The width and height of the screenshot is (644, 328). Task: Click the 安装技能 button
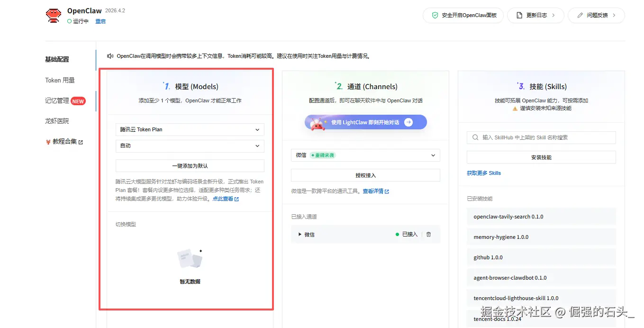pyautogui.click(x=541, y=157)
